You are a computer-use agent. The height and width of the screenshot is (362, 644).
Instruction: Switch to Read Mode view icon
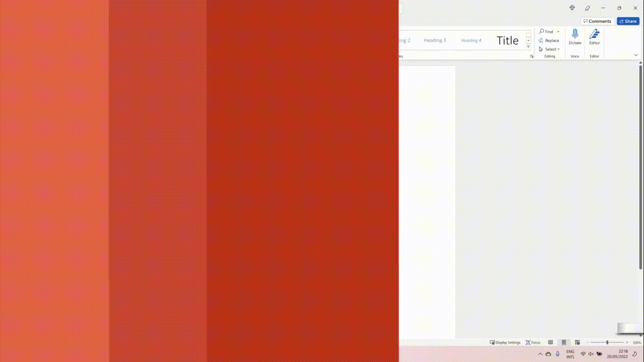pos(550,342)
